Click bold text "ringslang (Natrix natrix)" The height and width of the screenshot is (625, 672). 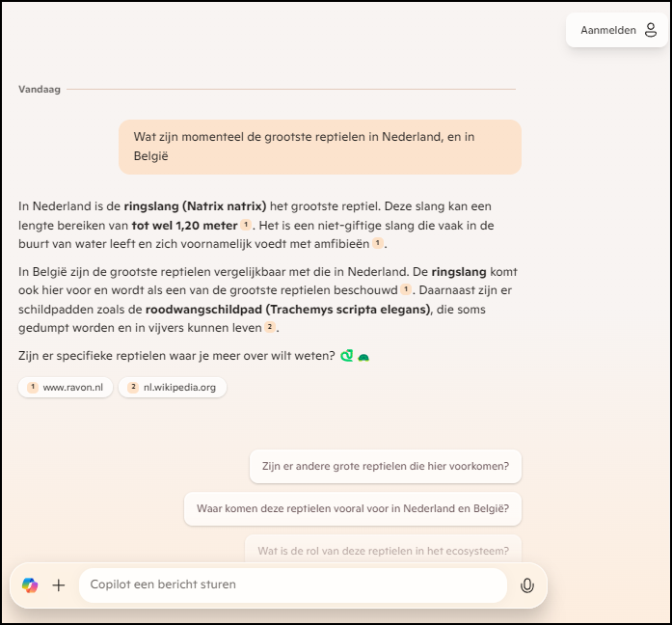[x=195, y=206]
